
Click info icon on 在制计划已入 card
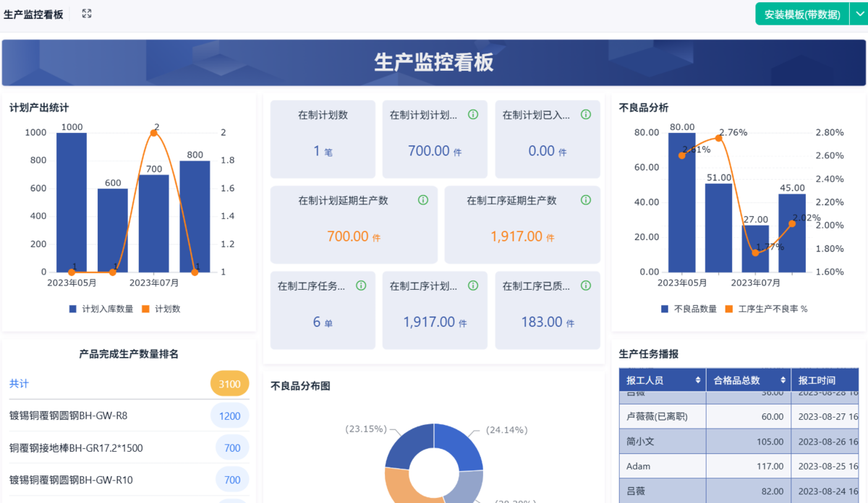pos(586,114)
